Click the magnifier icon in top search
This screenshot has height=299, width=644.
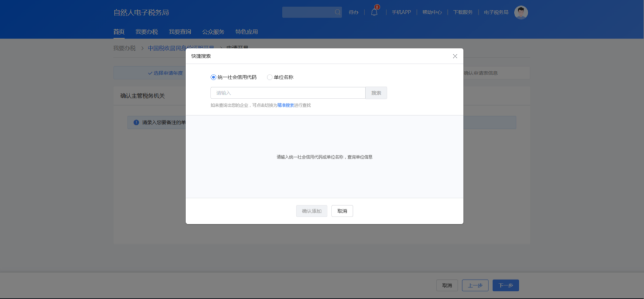338,12
